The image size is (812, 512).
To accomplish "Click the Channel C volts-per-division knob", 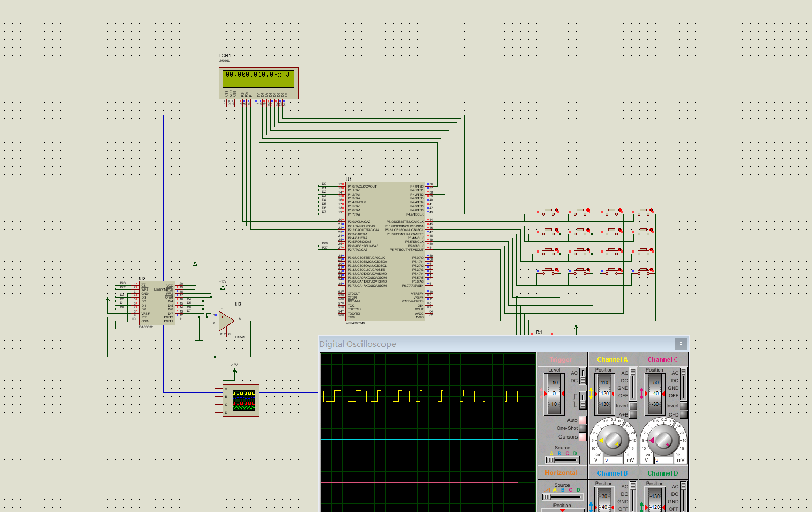I will [x=663, y=440].
